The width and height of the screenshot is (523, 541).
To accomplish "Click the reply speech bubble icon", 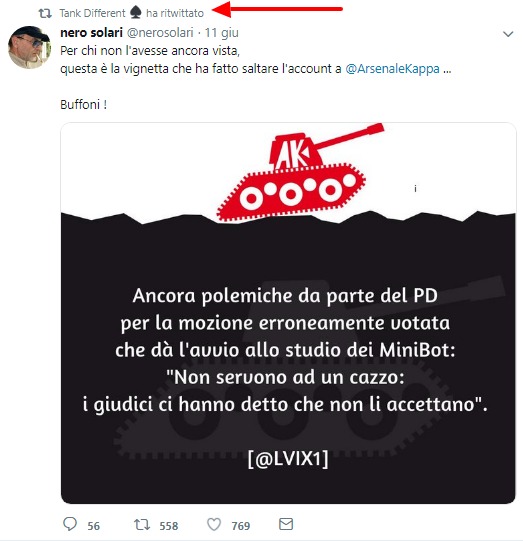I will pyautogui.click(x=70, y=524).
